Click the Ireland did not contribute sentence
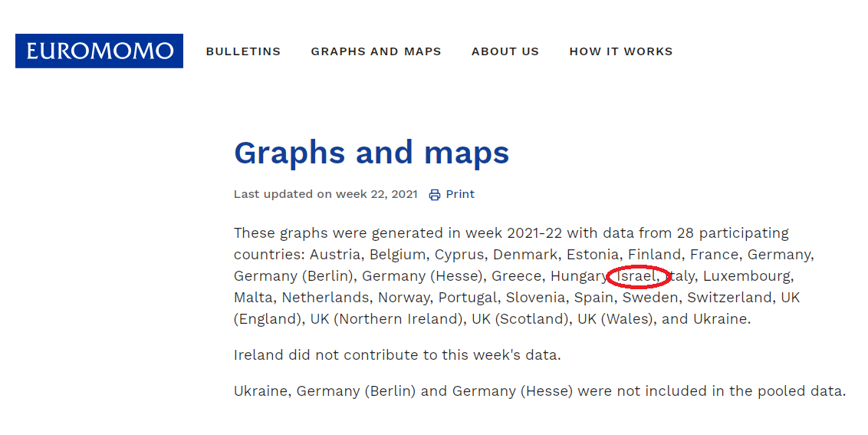 click(397, 354)
